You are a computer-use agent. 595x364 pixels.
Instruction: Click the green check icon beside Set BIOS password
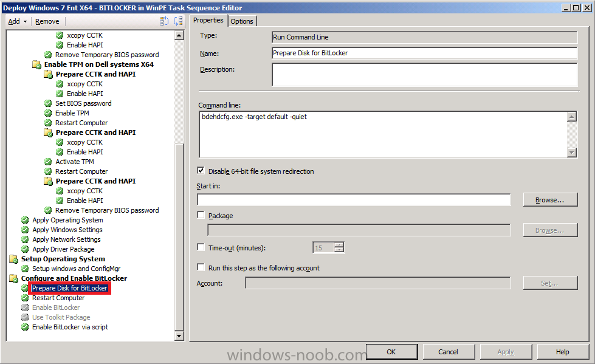tap(48, 103)
